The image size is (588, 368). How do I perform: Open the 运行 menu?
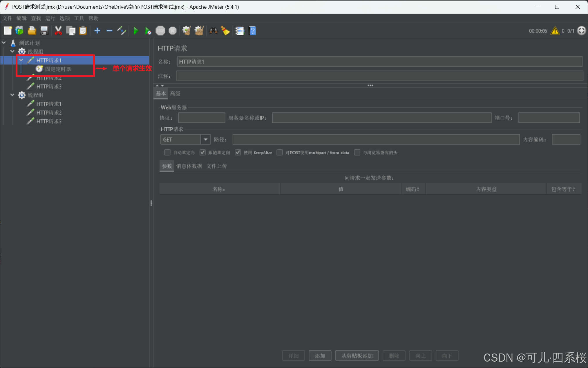click(50, 18)
